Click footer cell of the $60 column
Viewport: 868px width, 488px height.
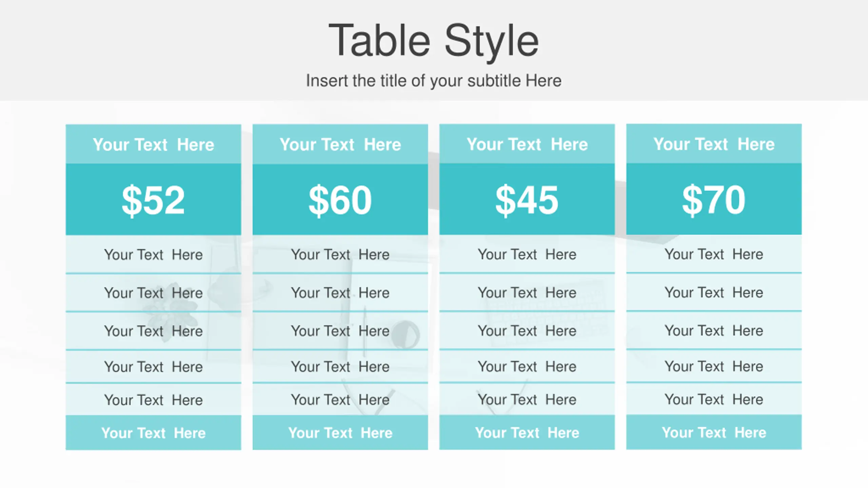pyautogui.click(x=340, y=432)
